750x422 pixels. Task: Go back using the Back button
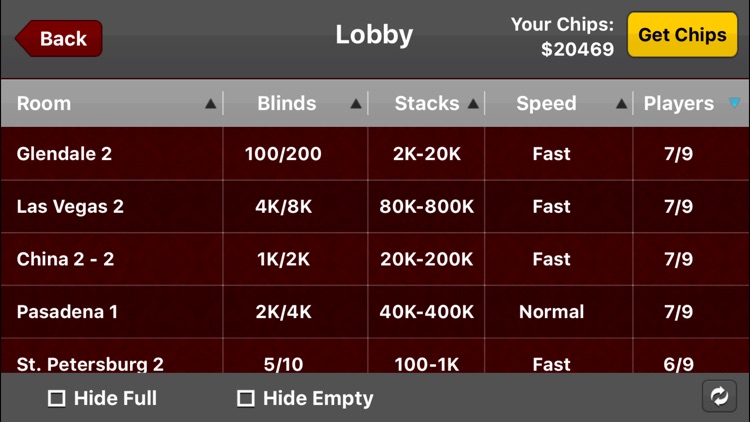[59, 39]
